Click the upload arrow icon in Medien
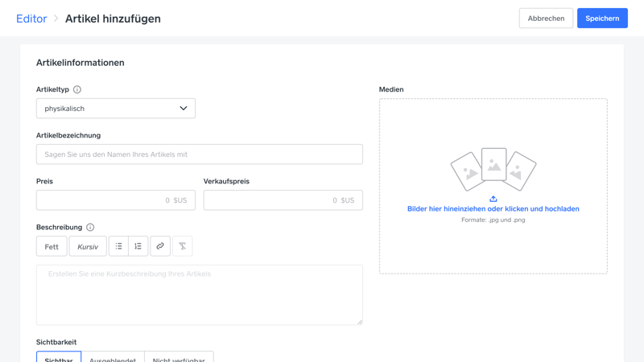This screenshot has width=644, height=362. [x=493, y=199]
